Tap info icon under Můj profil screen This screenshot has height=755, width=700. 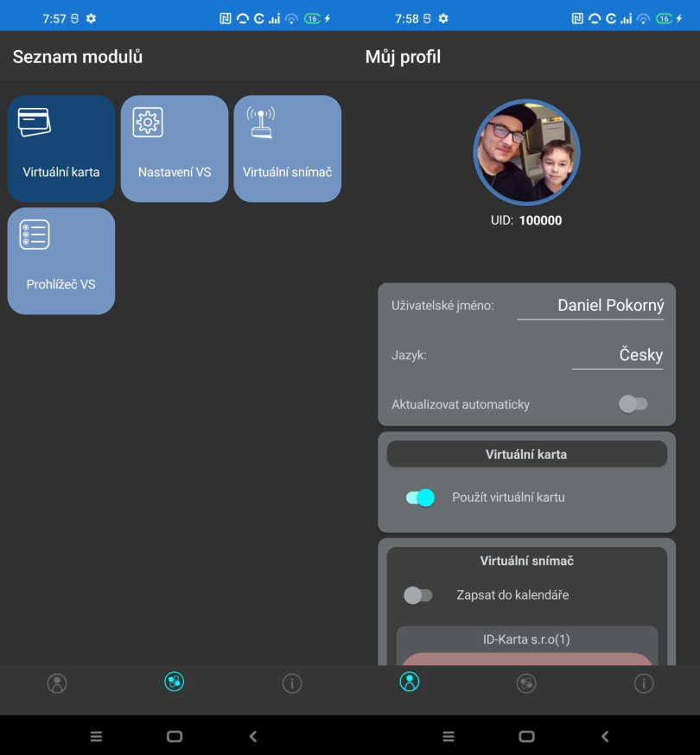644,683
